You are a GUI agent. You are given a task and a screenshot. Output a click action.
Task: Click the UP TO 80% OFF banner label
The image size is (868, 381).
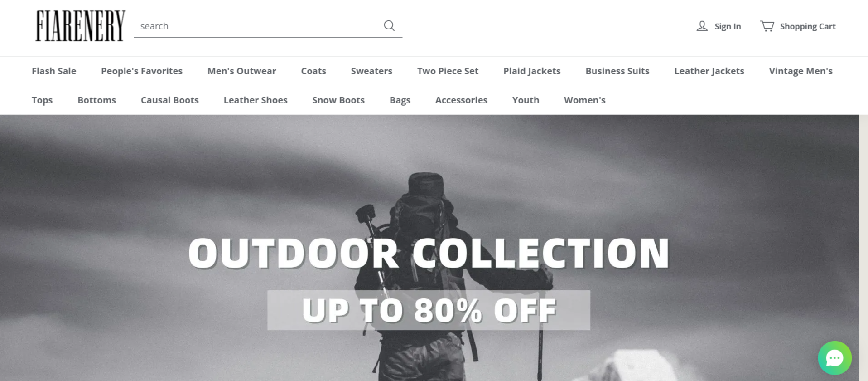coord(429,310)
